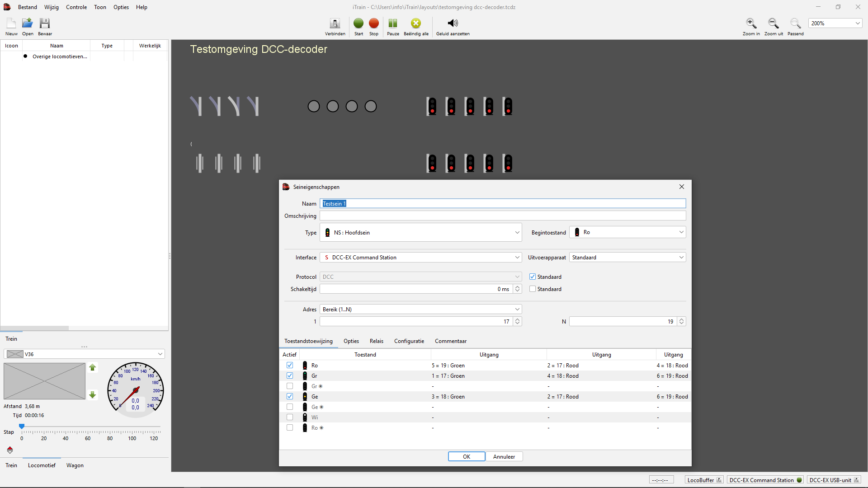
Task: Click the green forward direction arrow
Action: point(93,368)
